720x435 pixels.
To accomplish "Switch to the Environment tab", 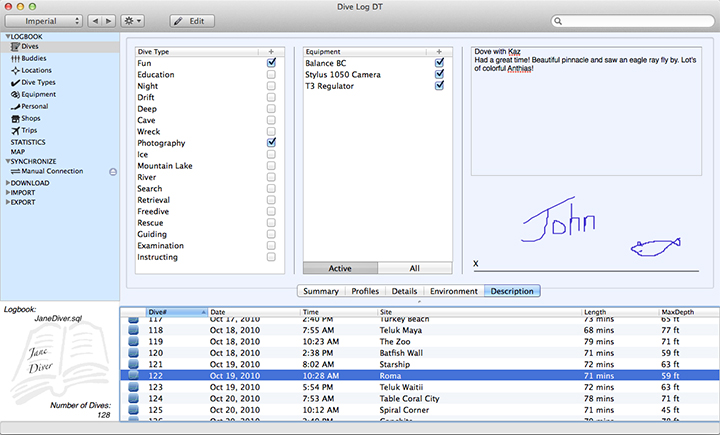I will (x=453, y=291).
